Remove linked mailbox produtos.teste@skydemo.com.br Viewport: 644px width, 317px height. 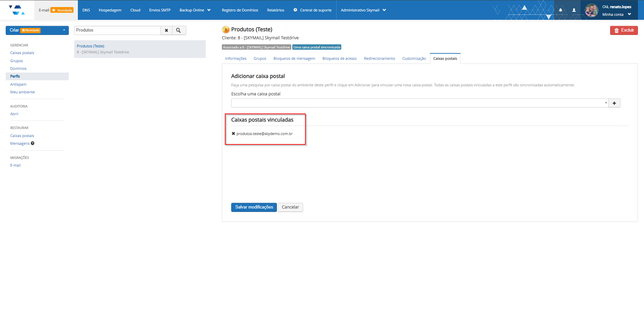click(233, 134)
